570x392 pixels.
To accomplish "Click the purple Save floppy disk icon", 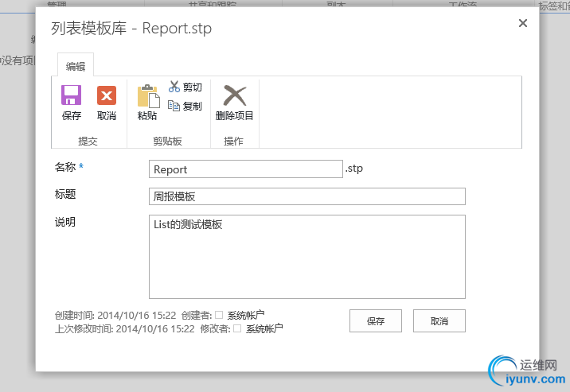I will tap(72, 95).
